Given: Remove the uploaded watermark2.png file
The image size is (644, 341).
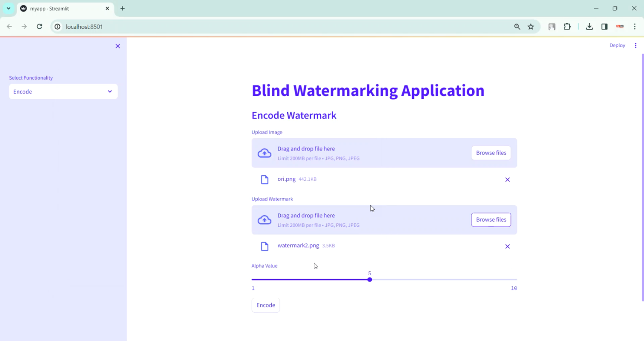Looking at the screenshot, I should click(x=507, y=247).
